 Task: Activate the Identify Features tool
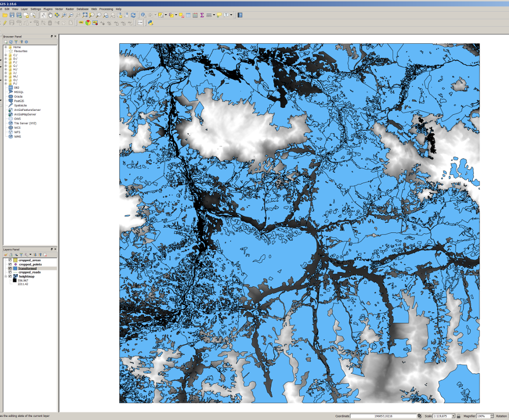click(x=143, y=15)
